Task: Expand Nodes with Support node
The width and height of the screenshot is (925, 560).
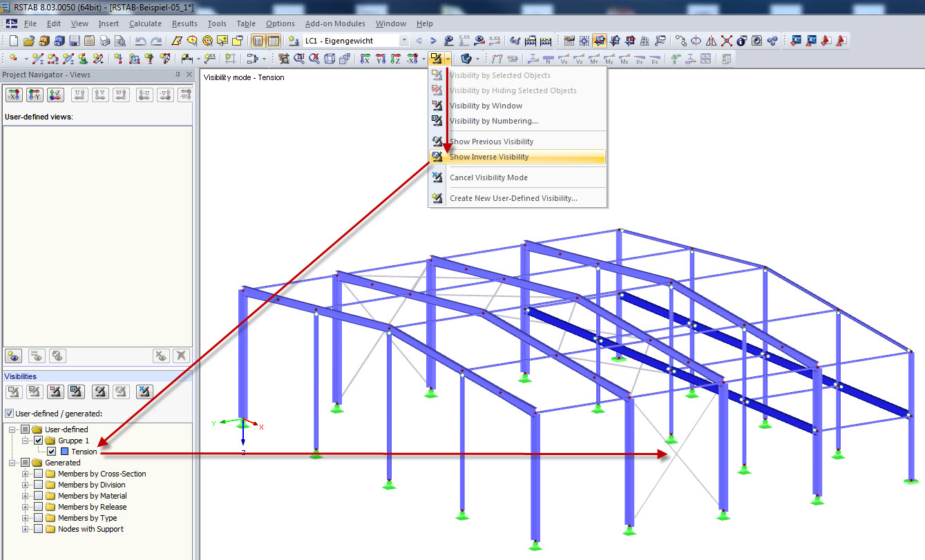Action: 26,529
